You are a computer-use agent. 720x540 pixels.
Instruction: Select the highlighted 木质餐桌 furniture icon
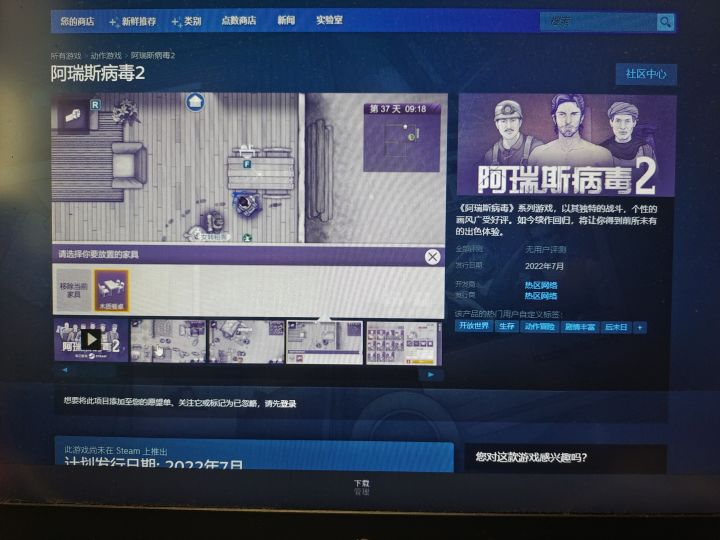111,291
